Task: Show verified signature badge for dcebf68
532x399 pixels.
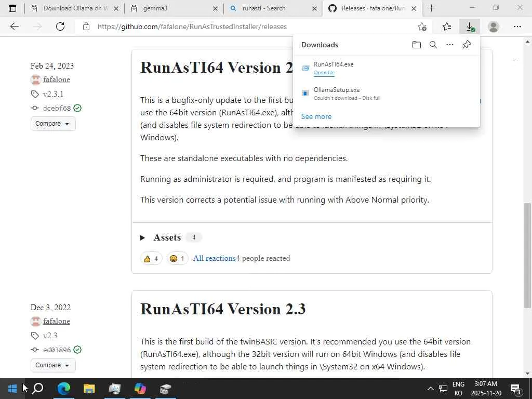Action: (77, 108)
